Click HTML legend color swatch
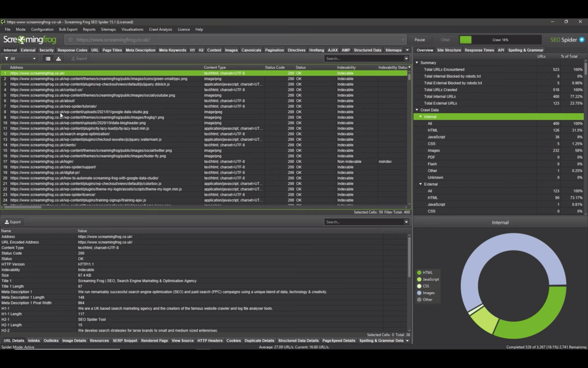Screen dimensions: 588x368 419,273
